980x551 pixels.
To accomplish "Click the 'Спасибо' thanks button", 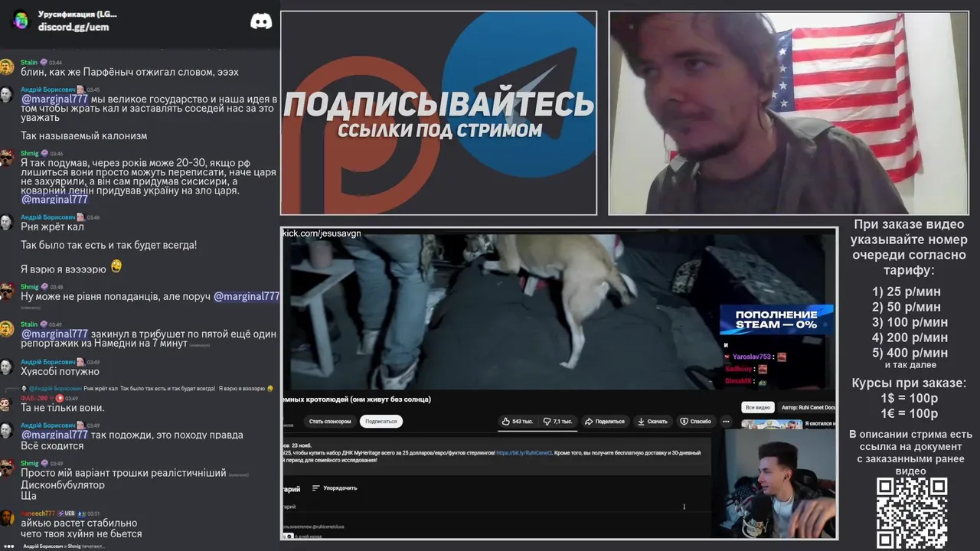I will point(695,421).
